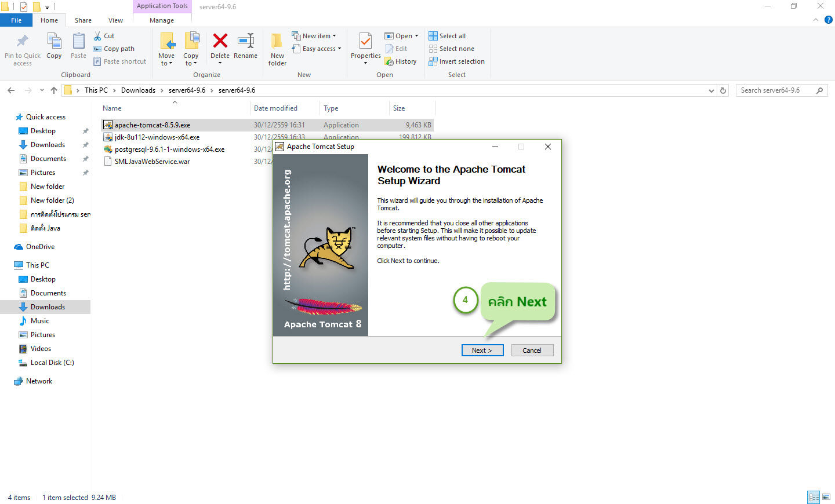Click Next in the Apache Tomcat Setup wizard

point(482,350)
